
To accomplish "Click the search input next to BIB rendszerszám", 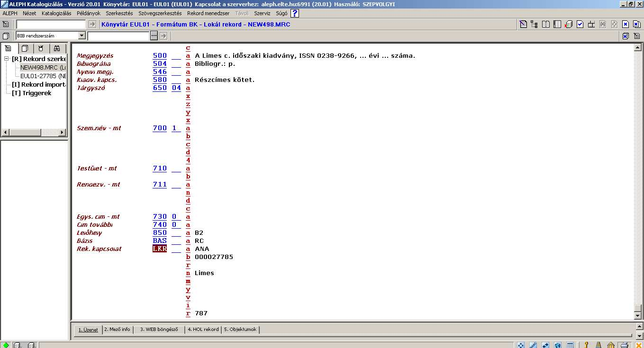I will point(118,36).
